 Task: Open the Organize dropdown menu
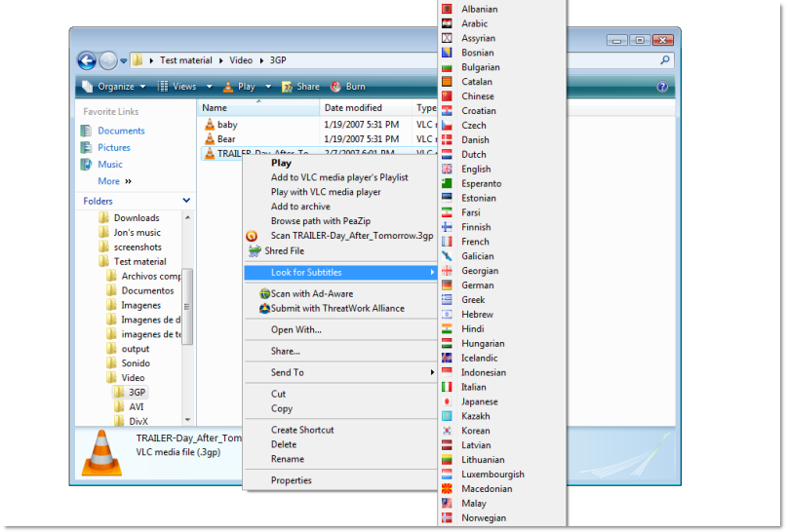[x=114, y=87]
